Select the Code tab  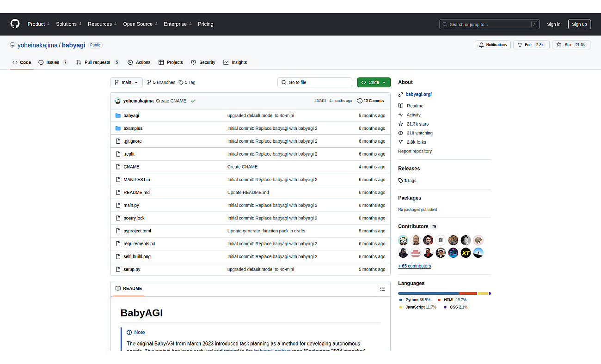(22, 62)
